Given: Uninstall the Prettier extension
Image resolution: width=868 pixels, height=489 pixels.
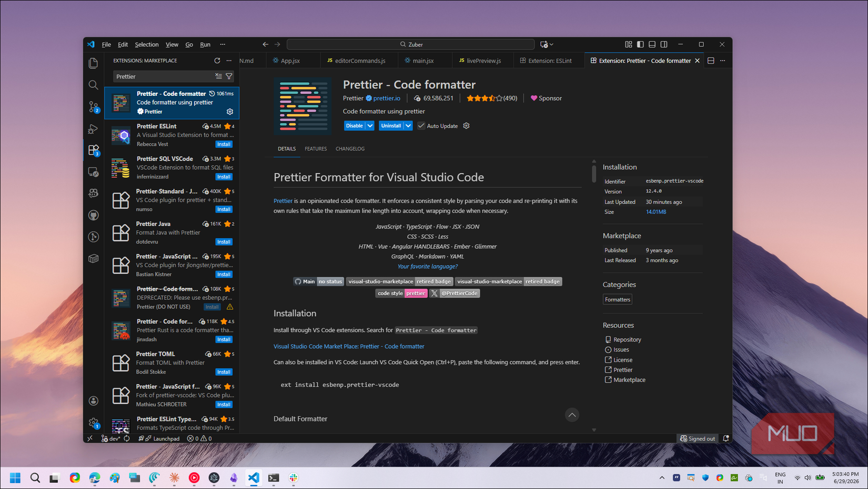Looking at the screenshot, I should pos(391,126).
